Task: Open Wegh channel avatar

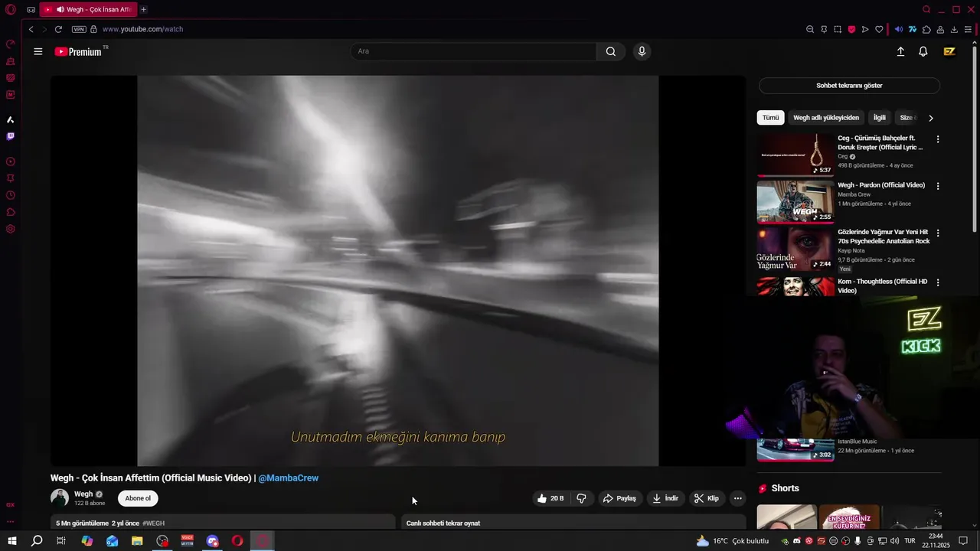Action: point(60,498)
